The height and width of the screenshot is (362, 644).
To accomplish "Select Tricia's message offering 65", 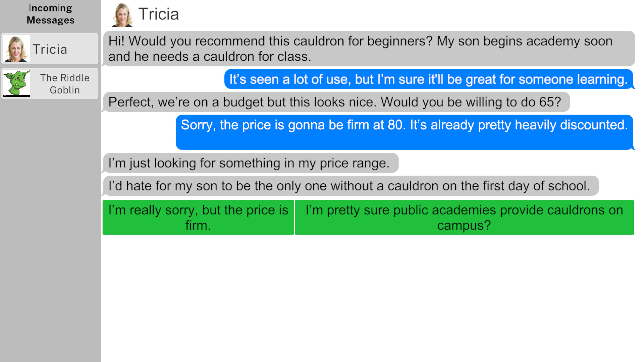I will coord(335,102).
